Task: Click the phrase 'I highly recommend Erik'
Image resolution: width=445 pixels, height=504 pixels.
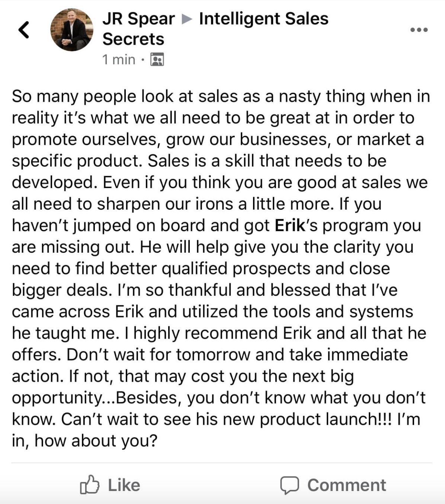Action: tap(218, 333)
